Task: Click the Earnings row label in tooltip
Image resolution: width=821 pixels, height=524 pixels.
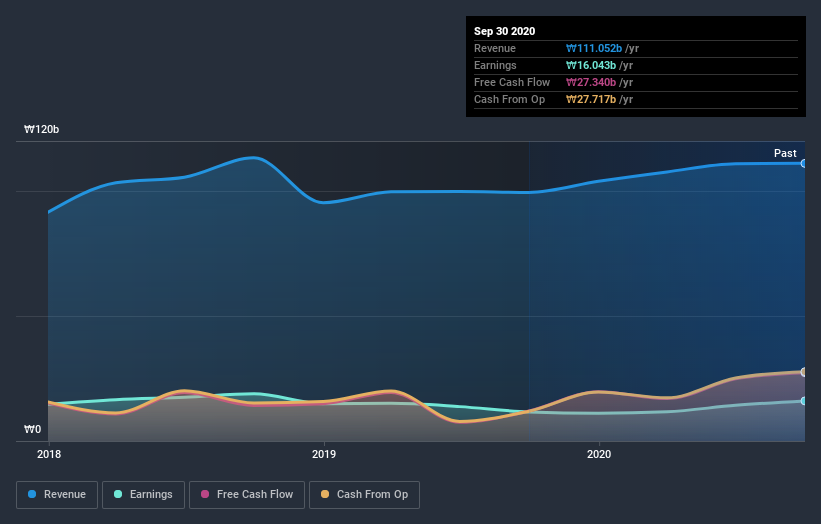Action: (x=495, y=65)
